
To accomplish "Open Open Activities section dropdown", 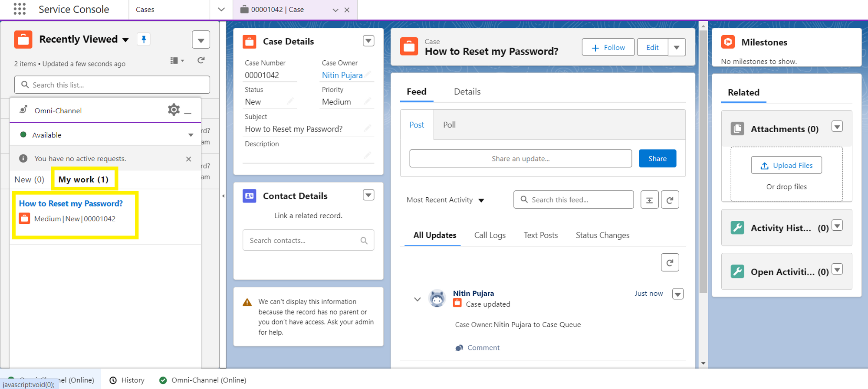I will point(837,269).
